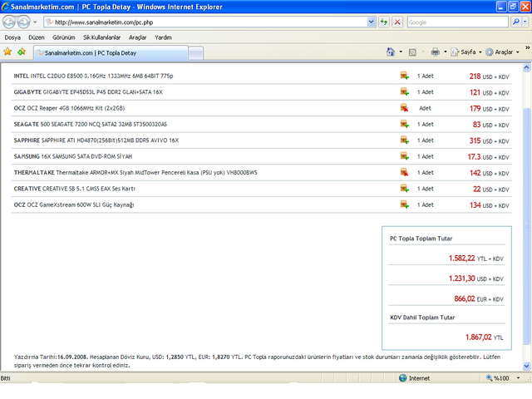
Task: Click the Favorites Center star icon
Action: pyautogui.click(x=7, y=52)
